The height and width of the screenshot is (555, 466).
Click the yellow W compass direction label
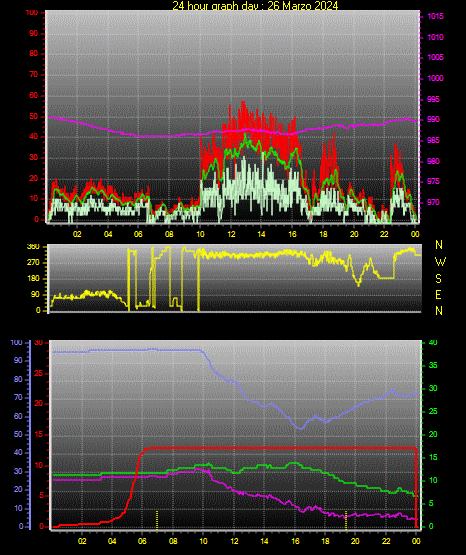click(440, 262)
